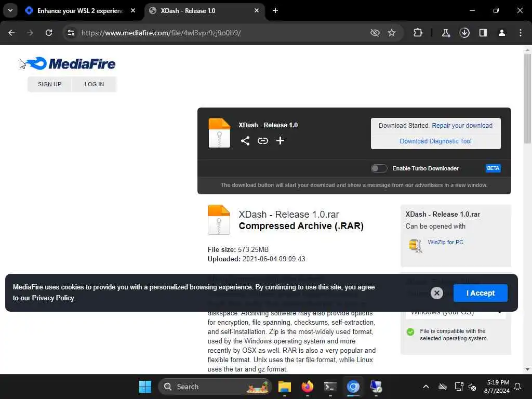Click the Repair your download link

tap(462, 126)
